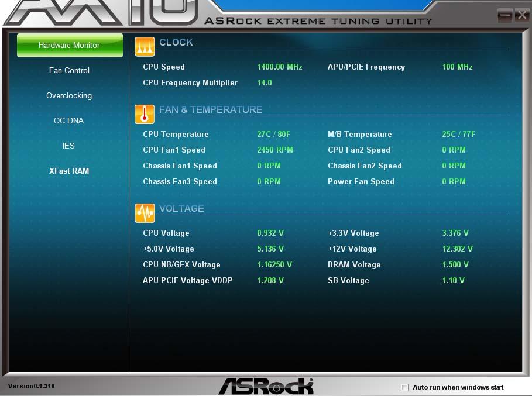The width and height of the screenshot is (532, 396).
Task: Close the AXTU utility window
Action: point(521,15)
